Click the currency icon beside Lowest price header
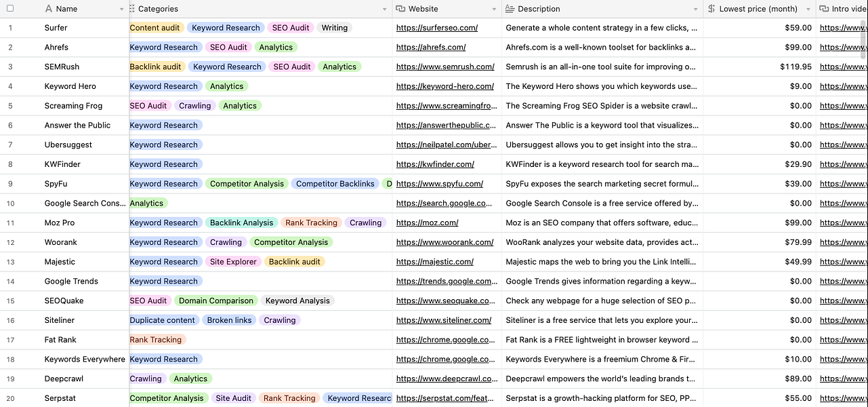The image size is (868, 407). pyautogui.click(x=711, y=9)
